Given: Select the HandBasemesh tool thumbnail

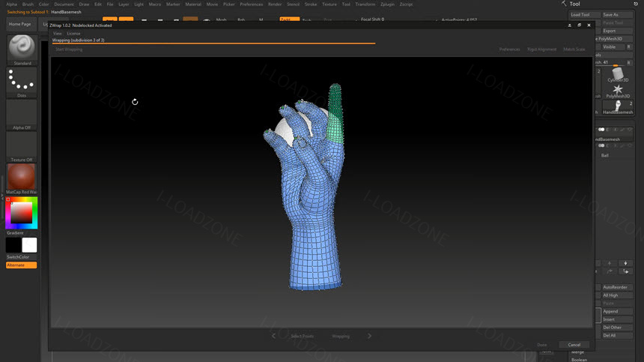Looking at the screenshot, I should tap(618, 108).
